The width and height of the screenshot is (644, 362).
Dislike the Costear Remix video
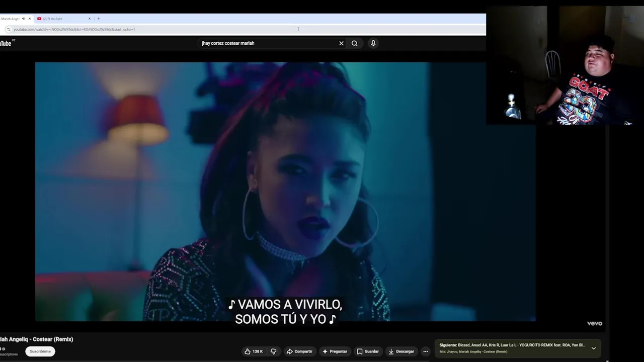[274, 351]
